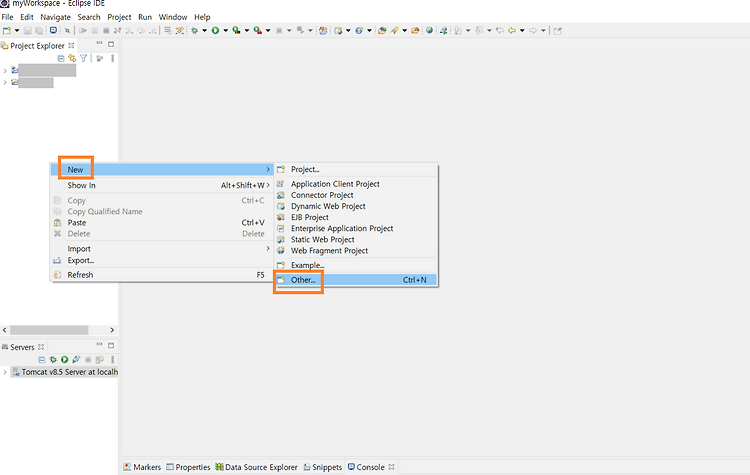The image size is (750, 475).
Task: Select Enterprise Application Project
Action: 356,229
